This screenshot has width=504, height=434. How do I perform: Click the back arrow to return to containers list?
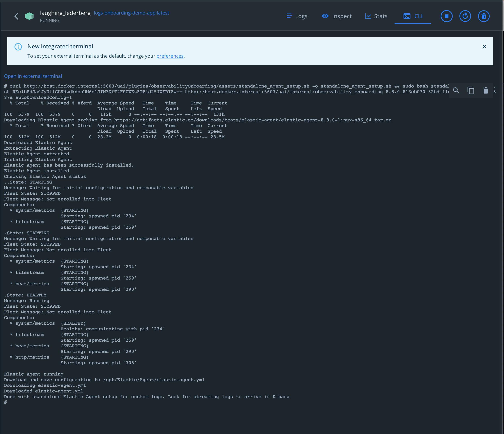coord(16,16)
